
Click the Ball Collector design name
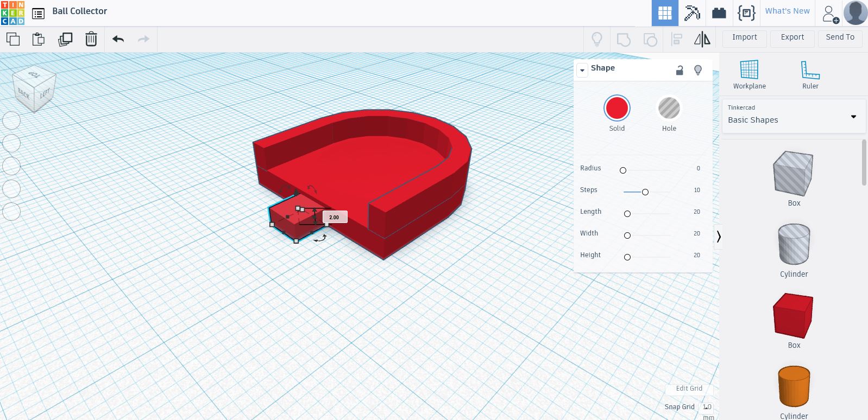click(79, 11)
